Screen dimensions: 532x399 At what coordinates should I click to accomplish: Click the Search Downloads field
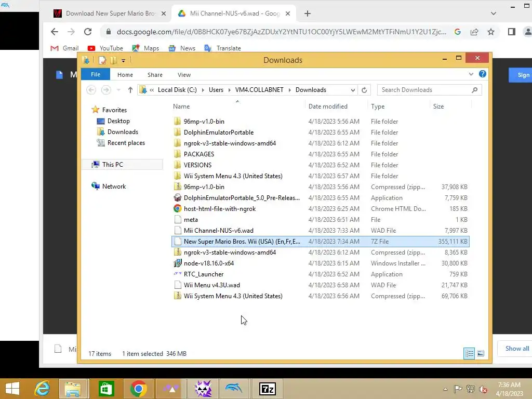click(429, 90)
